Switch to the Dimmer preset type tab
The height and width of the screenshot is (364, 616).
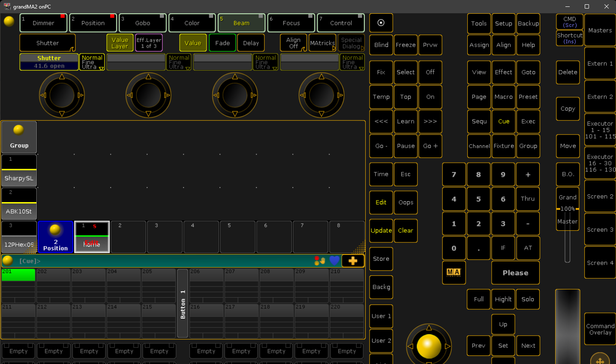(x=43, y=23)
